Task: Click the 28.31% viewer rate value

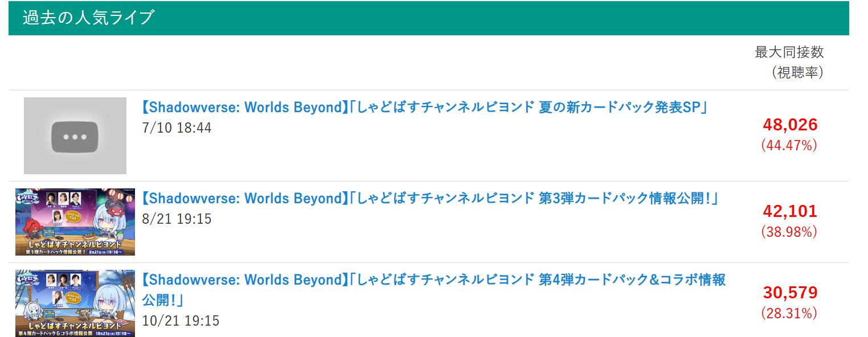Action: [x=789, y=313]
